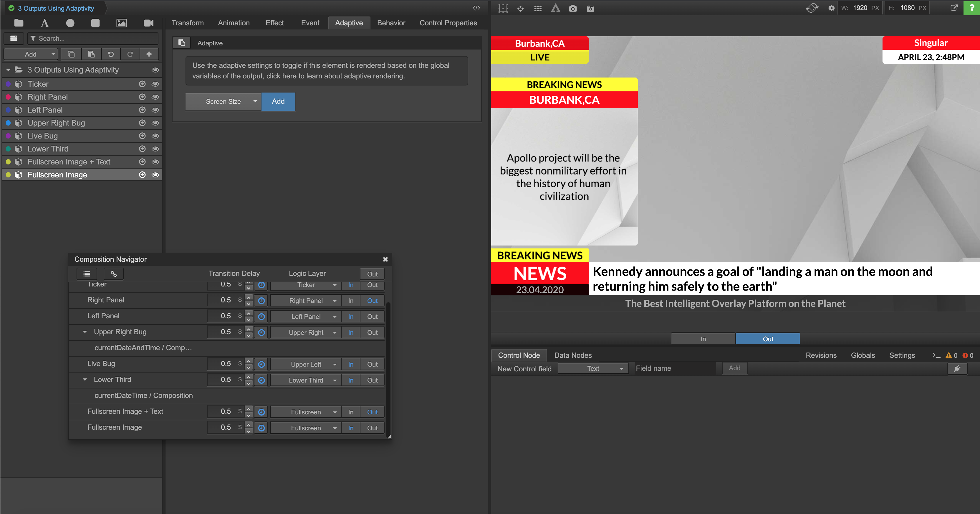Viewport: 980px width, 514px height.
Task: Toggle visibility of Fullscreen Image layer
Action: [155, 175]
